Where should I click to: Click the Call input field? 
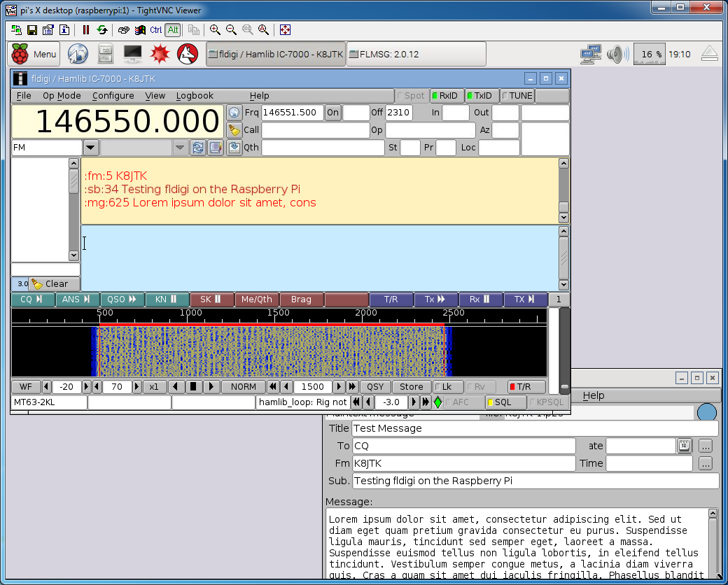pyautogui.click(x=315, y=130)
